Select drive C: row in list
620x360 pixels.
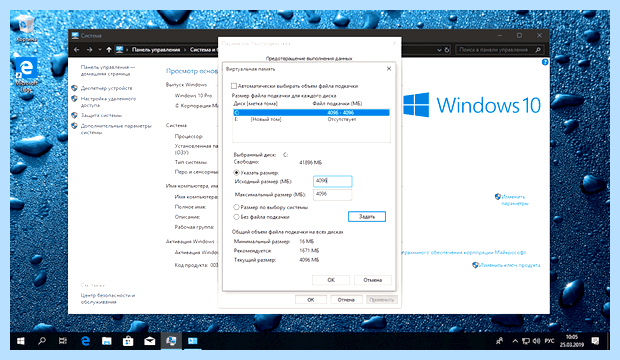311,113
